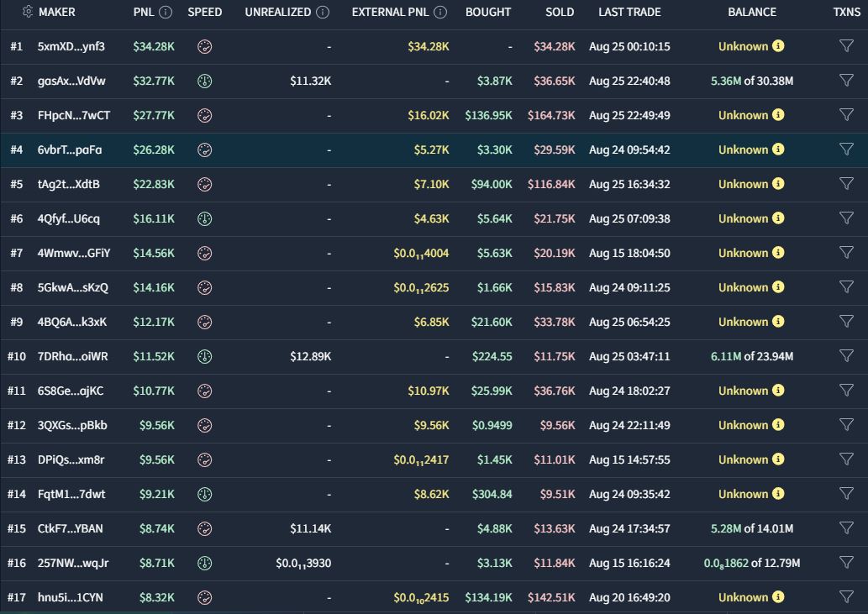Filter transactions for maker DPiQs...xm8r
The width and height of the screenshot is (868, 614).
pos(846,459)
